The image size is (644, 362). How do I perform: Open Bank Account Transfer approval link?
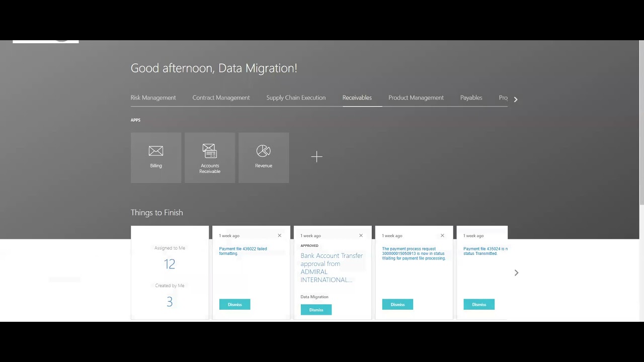coord(332,267)
